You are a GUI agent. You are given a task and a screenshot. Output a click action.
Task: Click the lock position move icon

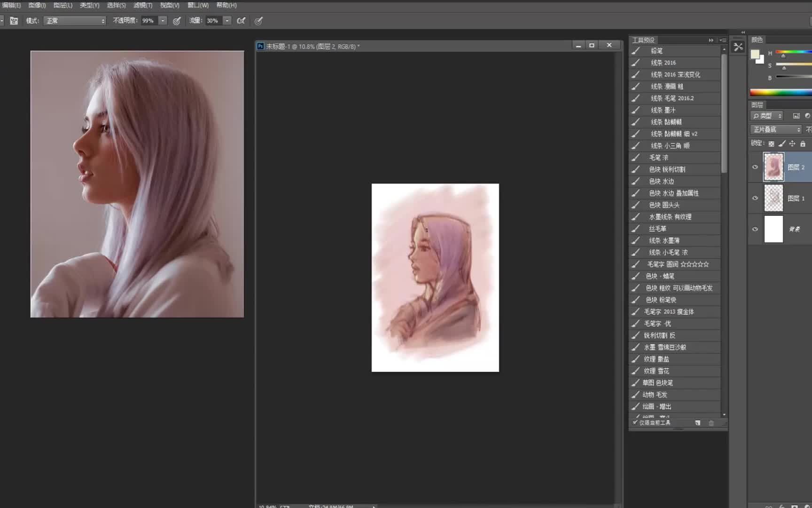pos(792,143)
